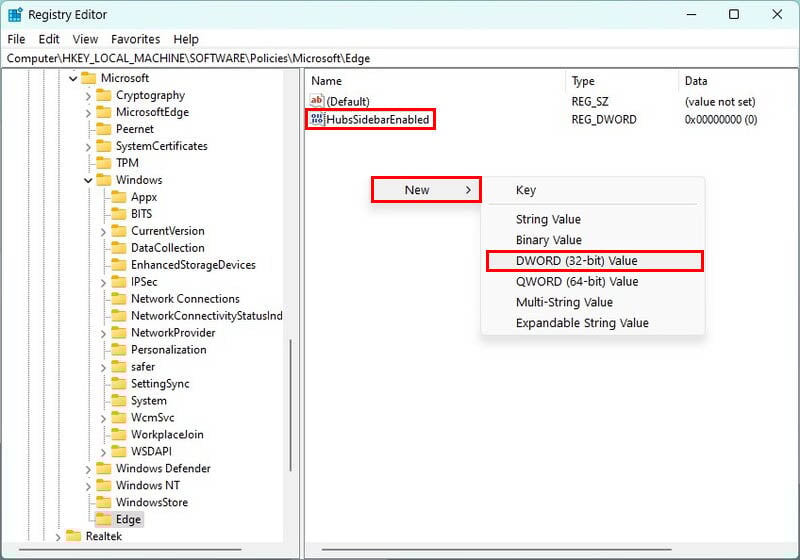Click the Windows folder icon
800x560 pixels.
pyautogui.click(x=104, y=180)
